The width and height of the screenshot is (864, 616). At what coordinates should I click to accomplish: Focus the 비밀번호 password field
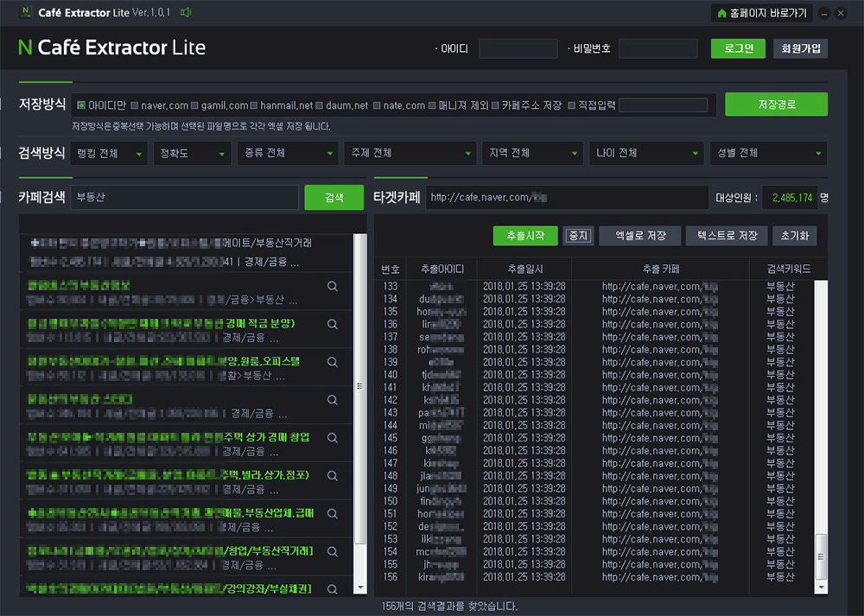(x=658, y=48)
